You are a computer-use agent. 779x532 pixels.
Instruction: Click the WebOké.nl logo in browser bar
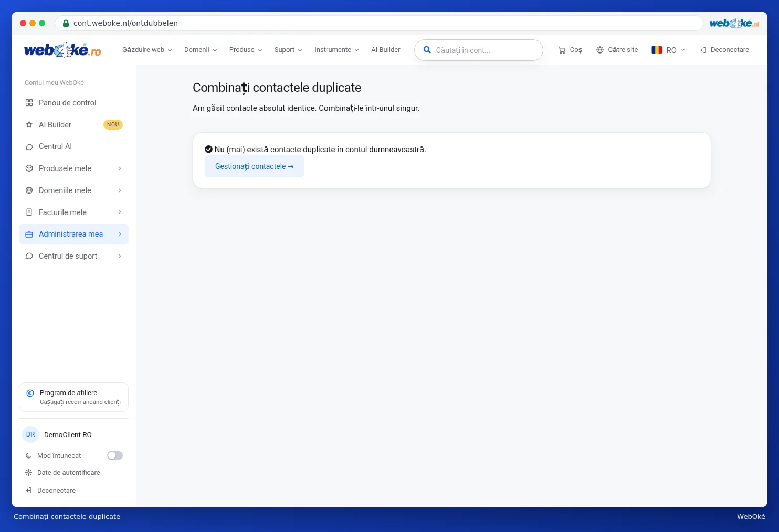tap(734, 23)
